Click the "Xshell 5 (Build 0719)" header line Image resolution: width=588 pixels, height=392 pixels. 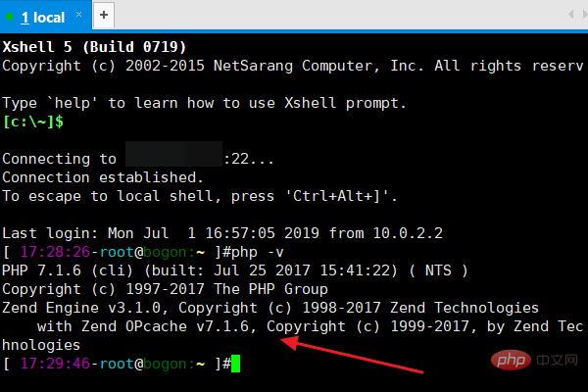[94, 47]
